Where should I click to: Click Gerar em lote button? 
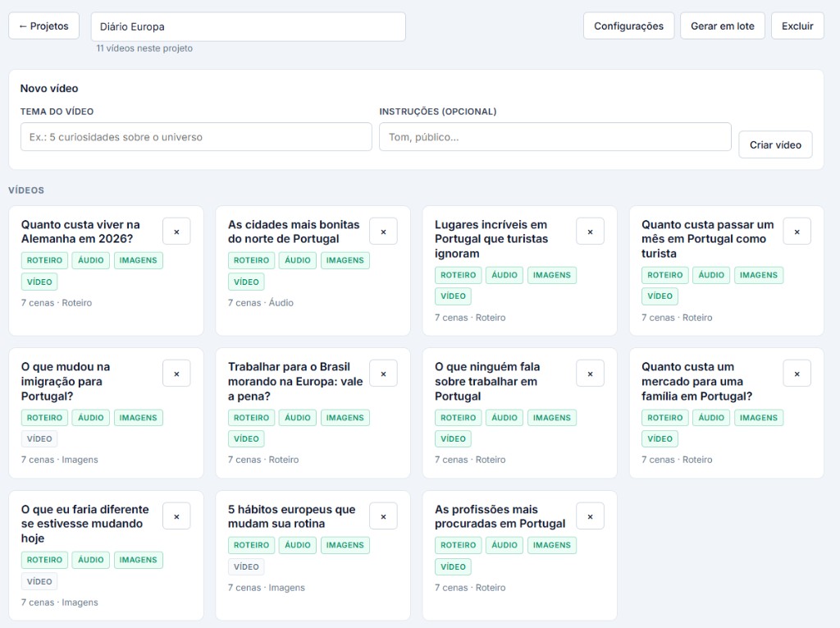click(x=722, y=25)
